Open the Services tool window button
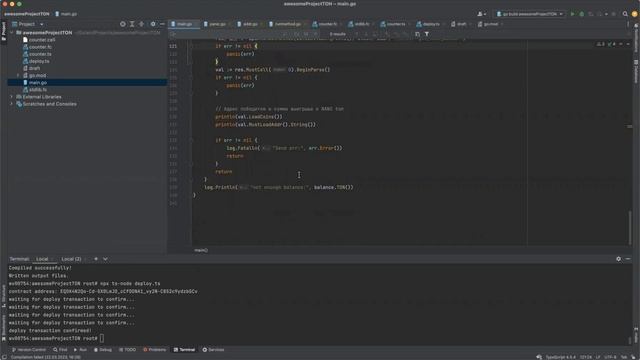Screen dimensions: 640x360 click(213, 350)
